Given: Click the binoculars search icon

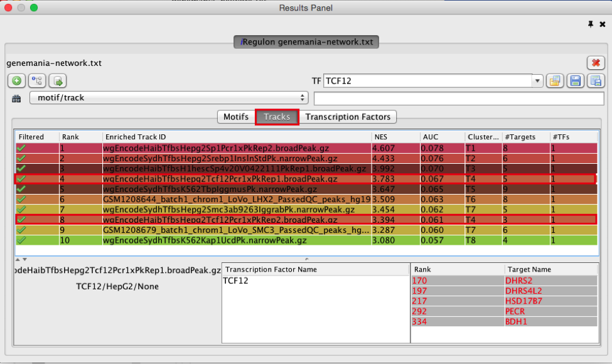Looking at the screenshot, I should click(16, 99).
